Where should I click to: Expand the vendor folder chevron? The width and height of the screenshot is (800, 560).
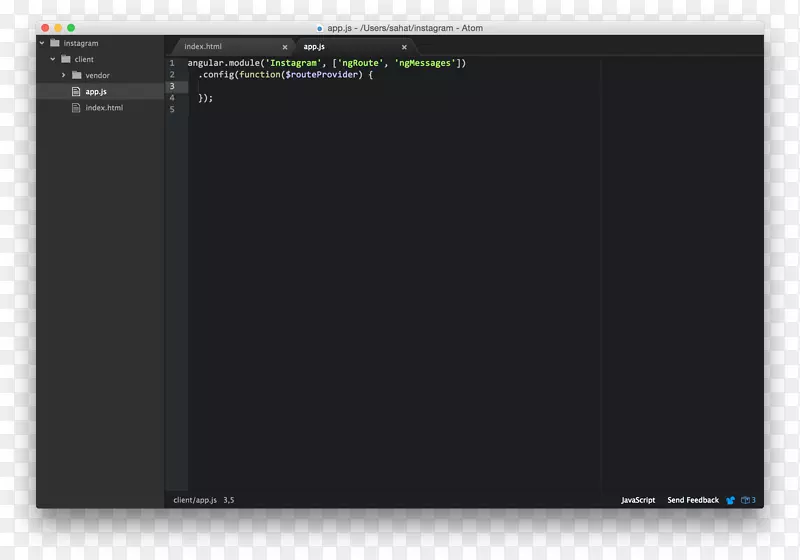tap(63, 75)
